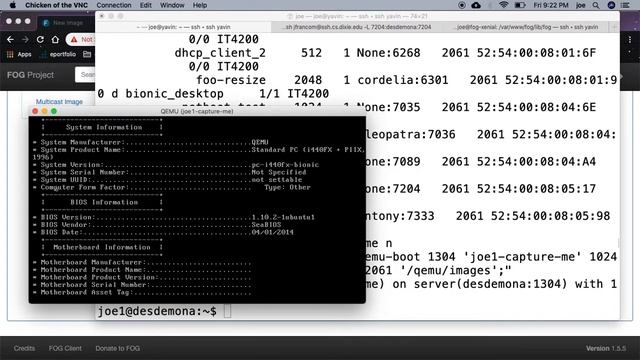Open the Window menu
This screenshot has width=640, height=360.
pos(172,5)
